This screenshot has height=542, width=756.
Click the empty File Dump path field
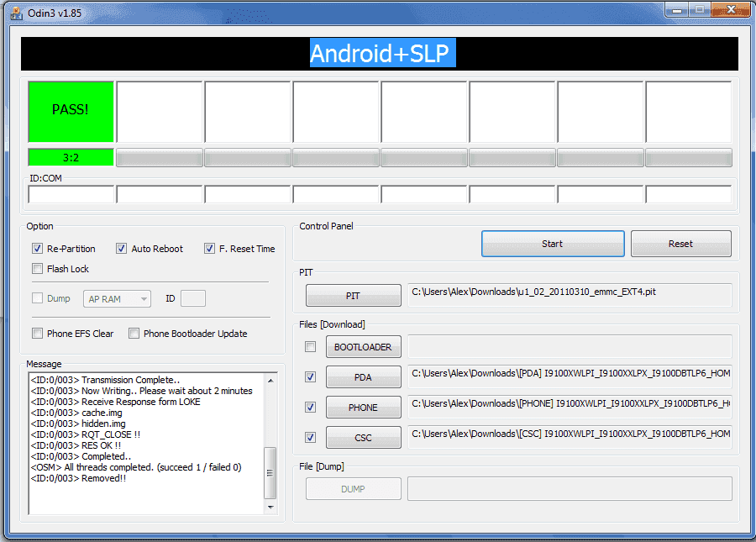[570, 489]
